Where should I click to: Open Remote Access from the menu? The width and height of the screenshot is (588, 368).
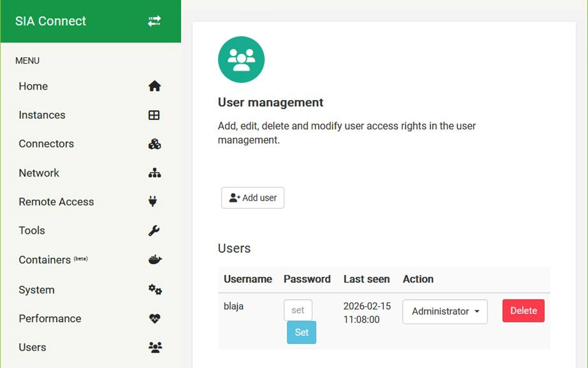[x=56, y=201]
